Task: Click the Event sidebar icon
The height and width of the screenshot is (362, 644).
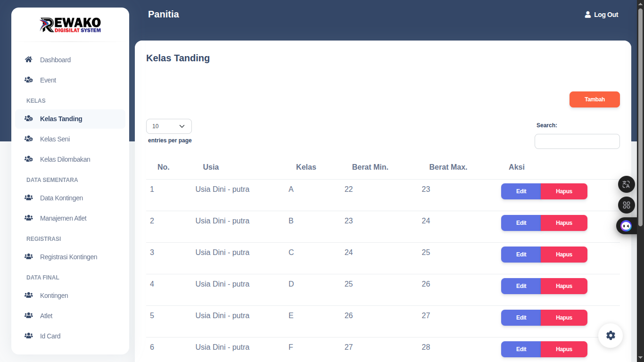Action: [x=28, y=80]
